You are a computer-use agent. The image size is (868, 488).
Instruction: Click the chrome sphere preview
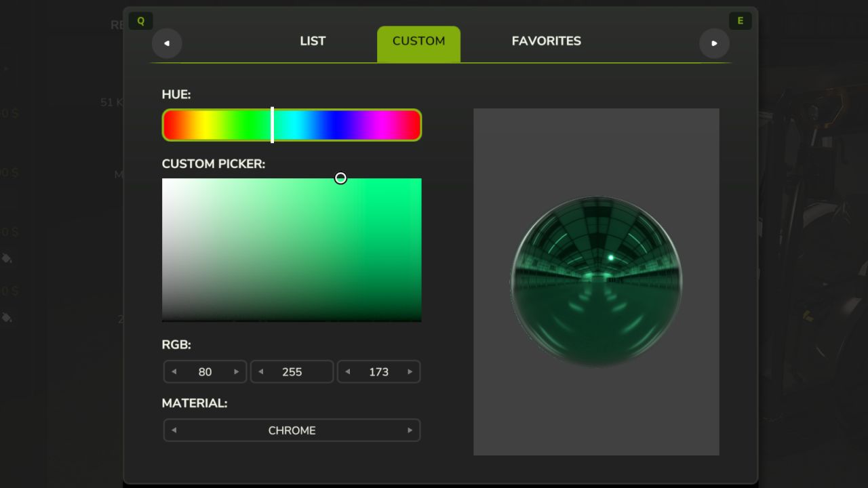[x=596, y=282]
